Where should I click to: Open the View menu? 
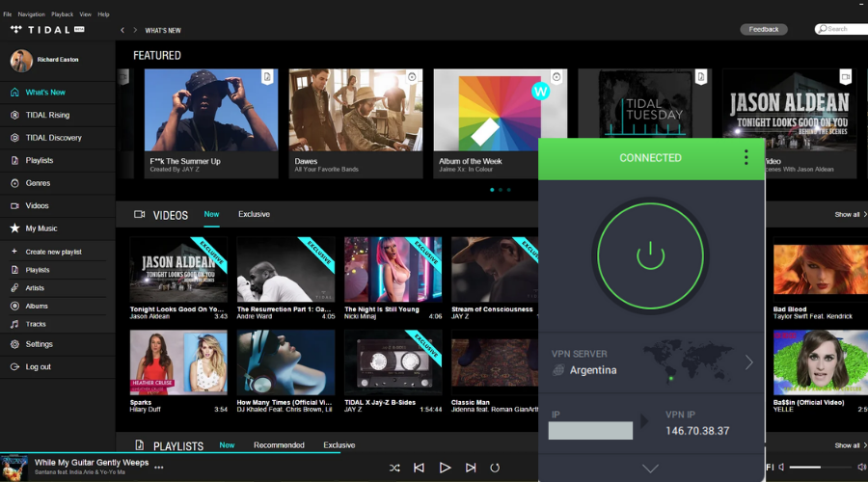[85, 14]
